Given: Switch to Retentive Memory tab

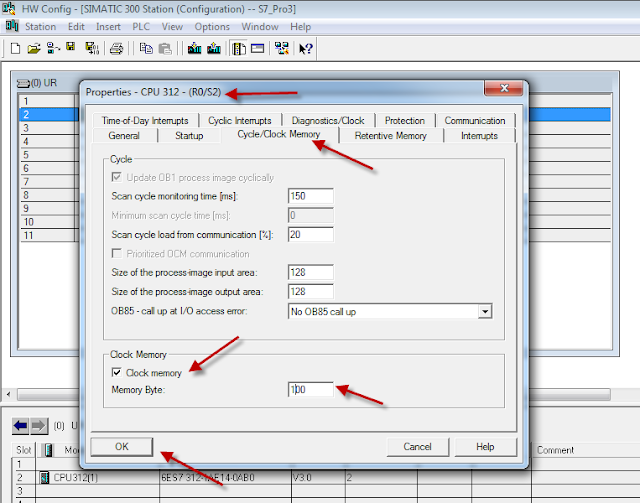Looking at the screenshot, I should [391, 136].
